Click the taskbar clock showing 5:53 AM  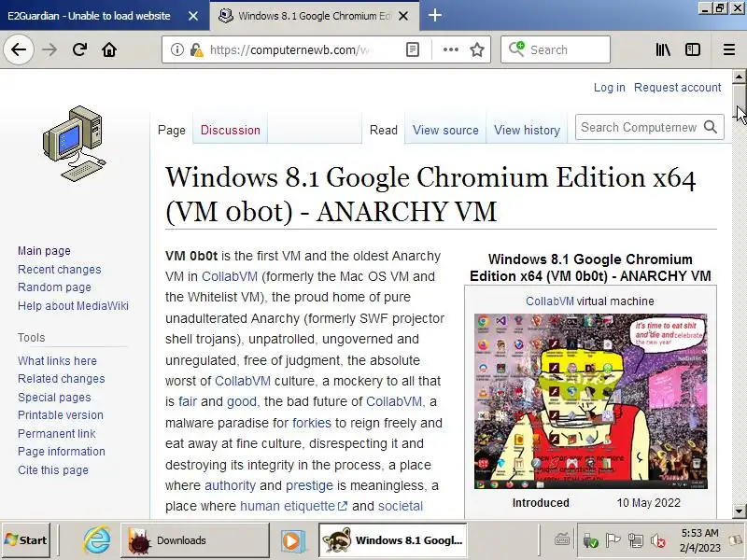click(x=699, y=540)
